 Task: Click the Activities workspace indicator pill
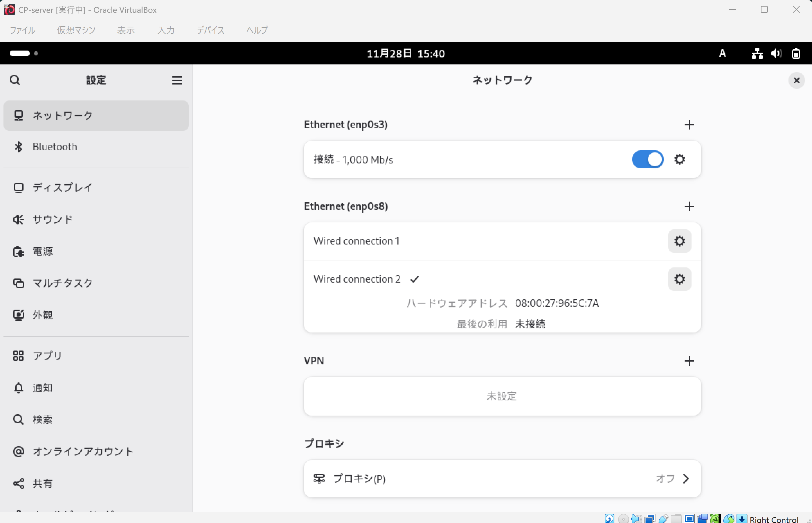[x=20, y=53]
